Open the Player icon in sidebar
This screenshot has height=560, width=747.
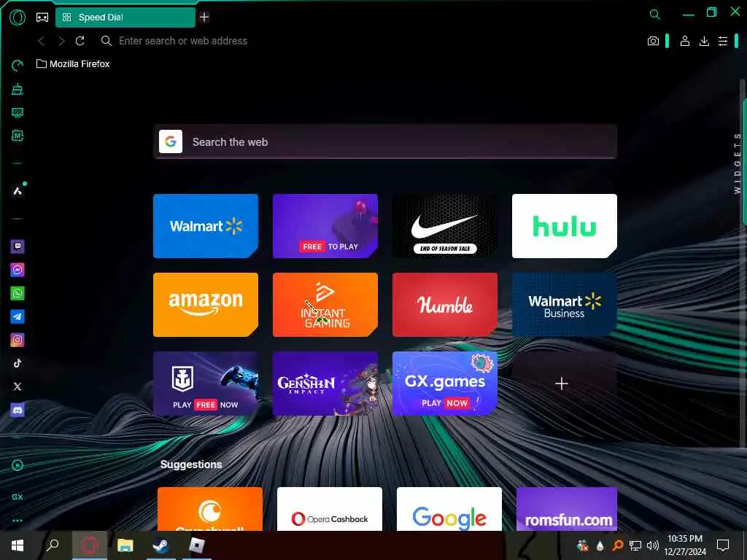point(18,465)
